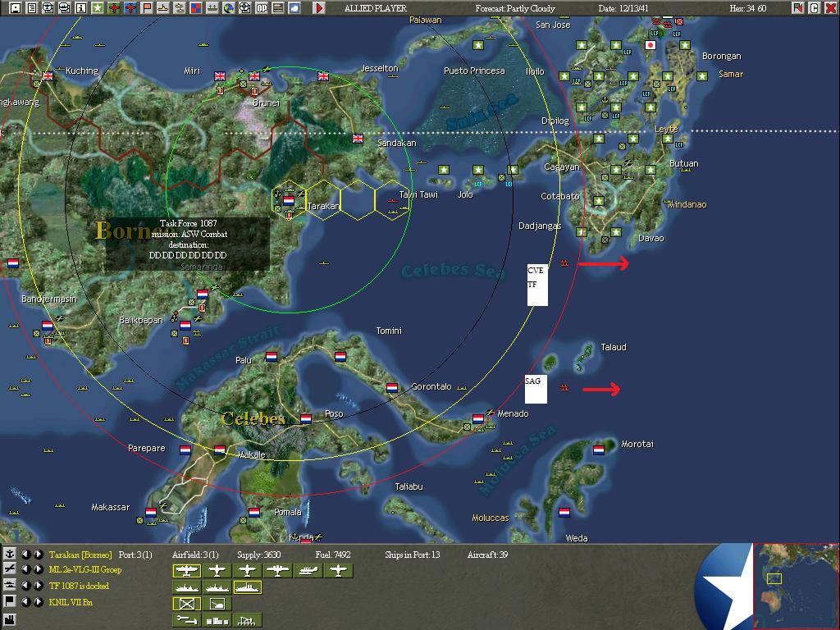Click the airplane icon in bottom panel left
This screenshot has width=840, height=630.
click(10, 569)
